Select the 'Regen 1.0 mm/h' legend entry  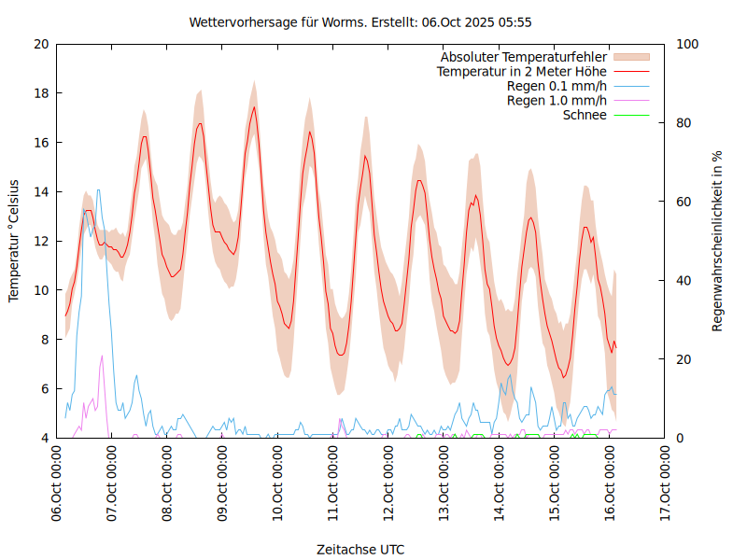tap(557, 101)
